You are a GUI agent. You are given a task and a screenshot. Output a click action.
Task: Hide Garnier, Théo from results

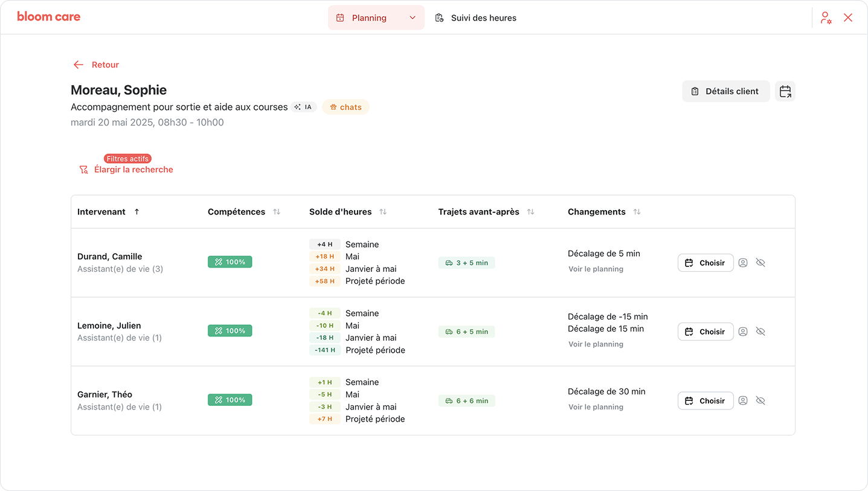click(760, 400)
